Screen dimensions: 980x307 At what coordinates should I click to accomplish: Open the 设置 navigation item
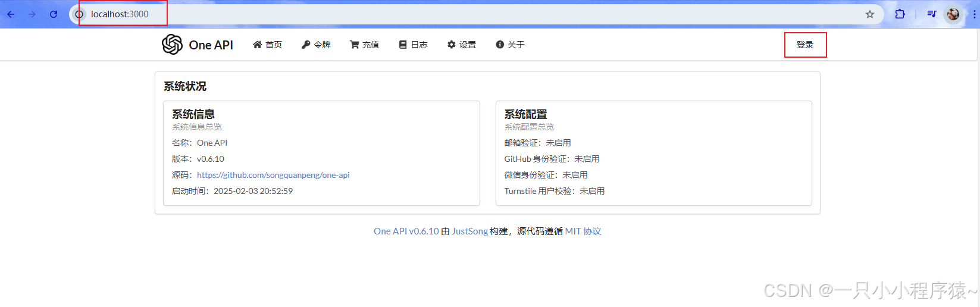click(462, 45)
